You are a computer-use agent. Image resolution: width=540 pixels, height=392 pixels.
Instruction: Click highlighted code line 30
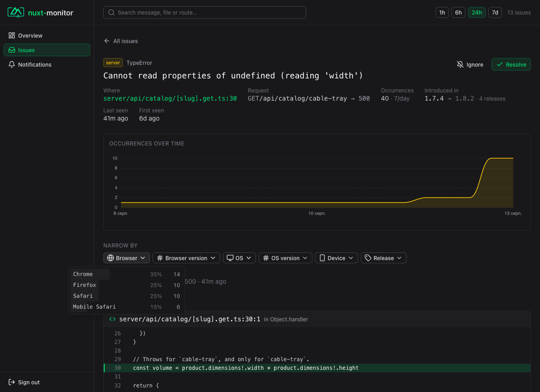pyautogui.click(x=317, y=368)
